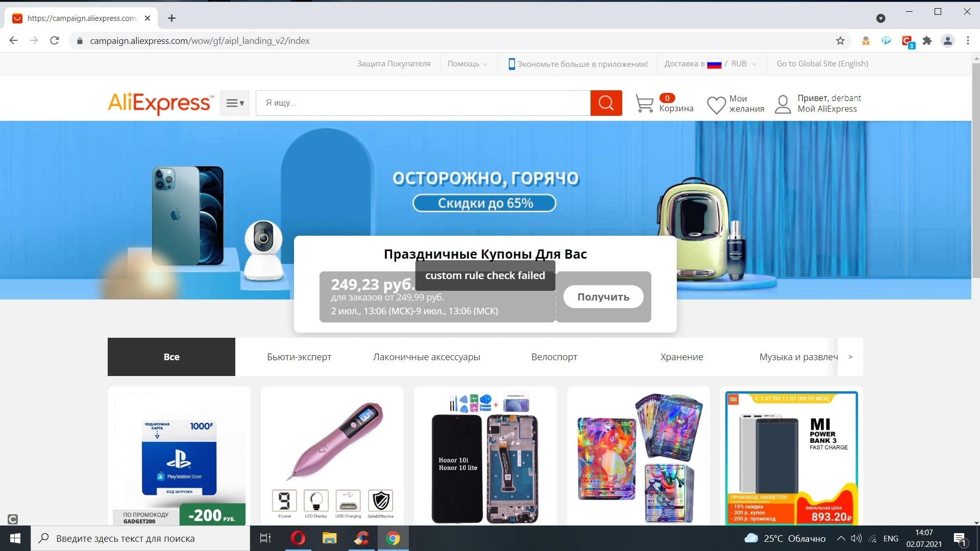Open the pink laser pen product
The height and width of the screenshot is (551, 980).
(332, 456)
